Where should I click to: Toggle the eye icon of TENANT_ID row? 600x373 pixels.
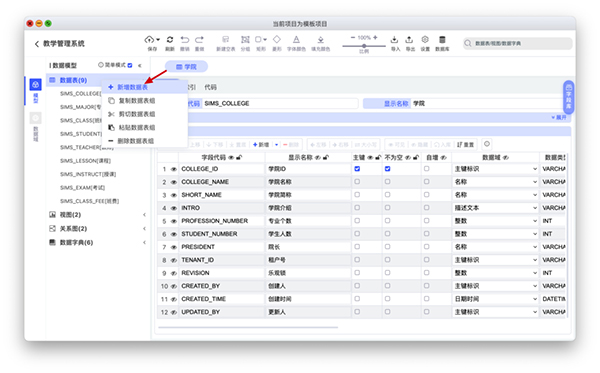[x=174, y=260]
